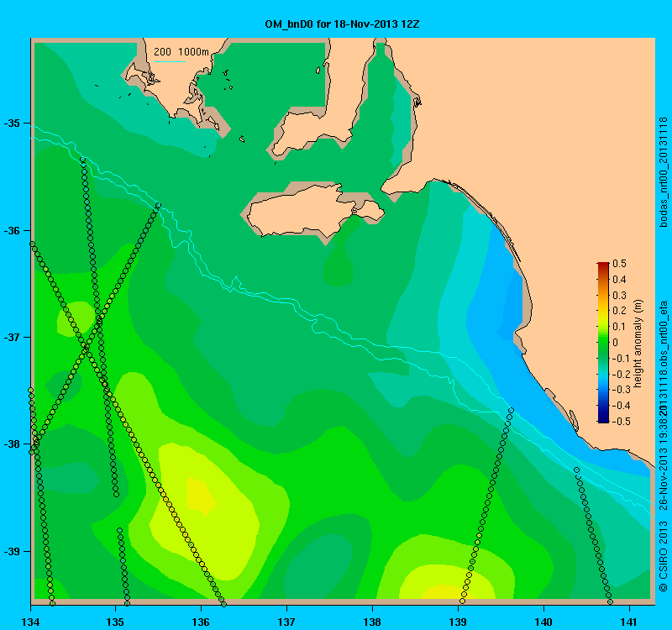Click the colorbar value 0.1
This screenshot has height=630, width=672.
pyautogui.click(x=619, y=327)
